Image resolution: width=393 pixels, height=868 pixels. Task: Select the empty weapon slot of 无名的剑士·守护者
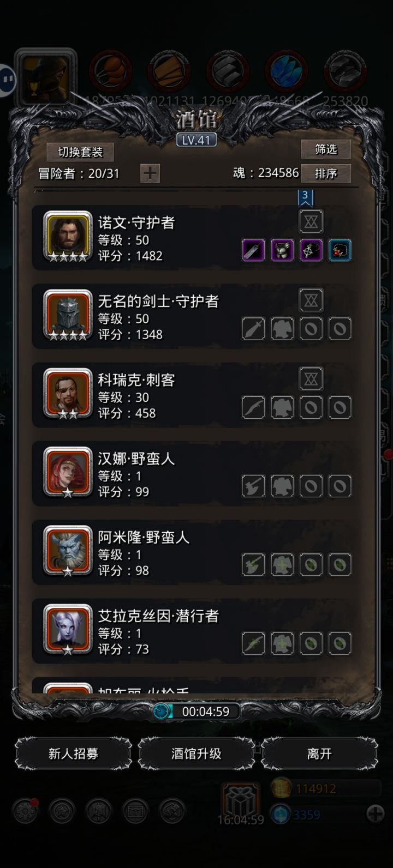tap(253, 329)
